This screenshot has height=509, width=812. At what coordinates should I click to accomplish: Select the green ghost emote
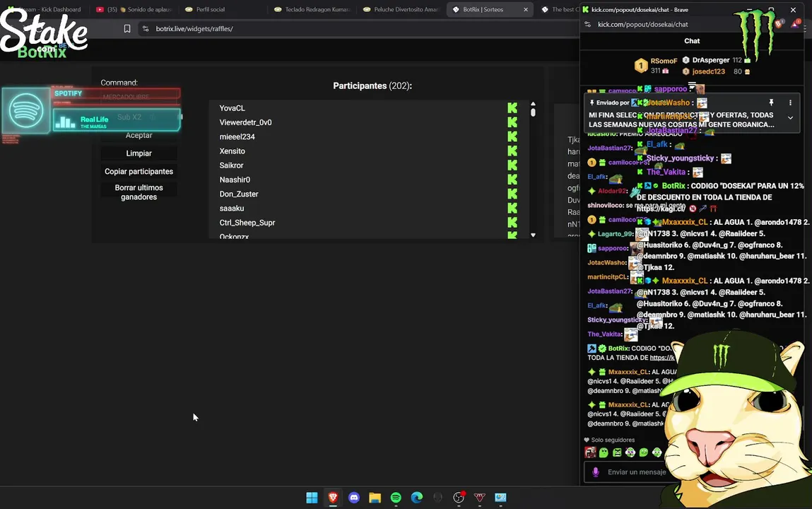(x=604, y=452)
